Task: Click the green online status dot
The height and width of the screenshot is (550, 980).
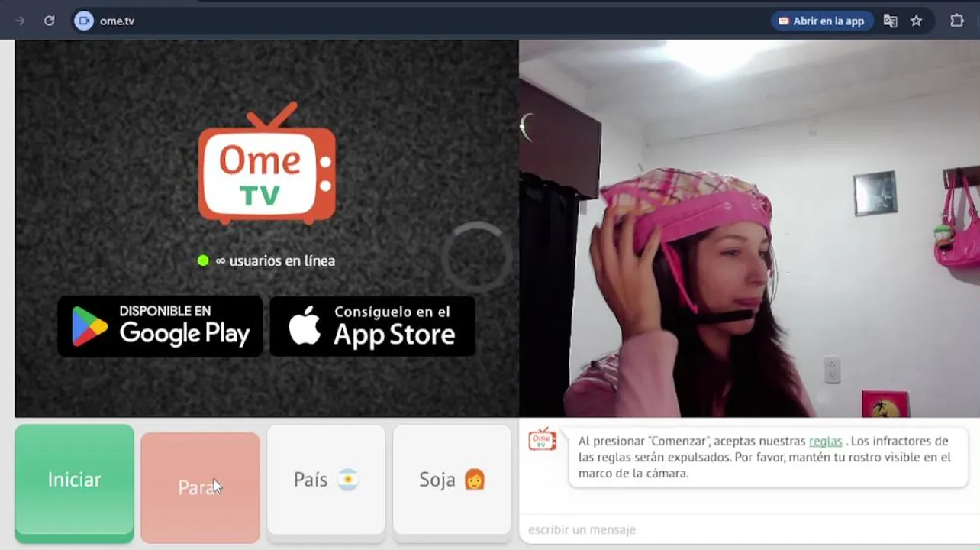Action: pos(203,260)
